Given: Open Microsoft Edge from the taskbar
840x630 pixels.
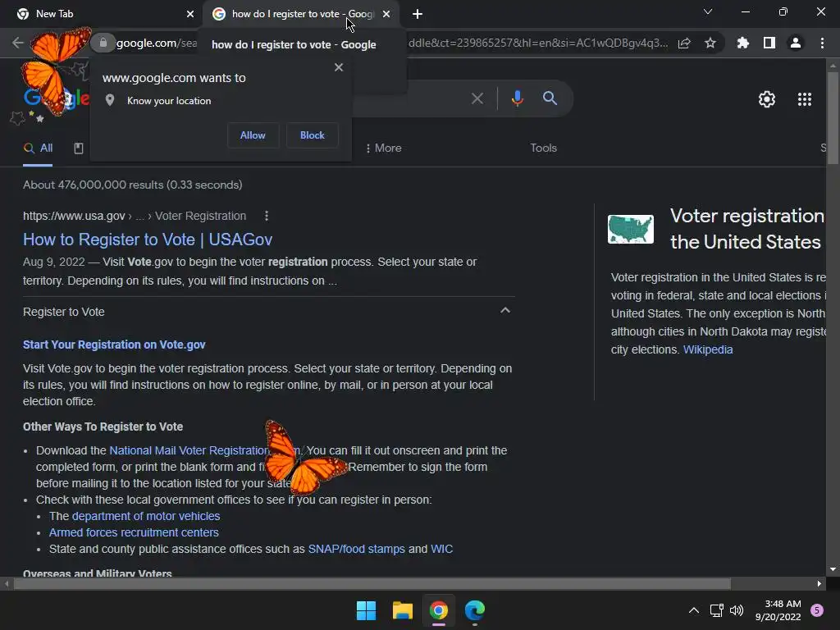Looking at the screenshot, I should coord(475,610).
